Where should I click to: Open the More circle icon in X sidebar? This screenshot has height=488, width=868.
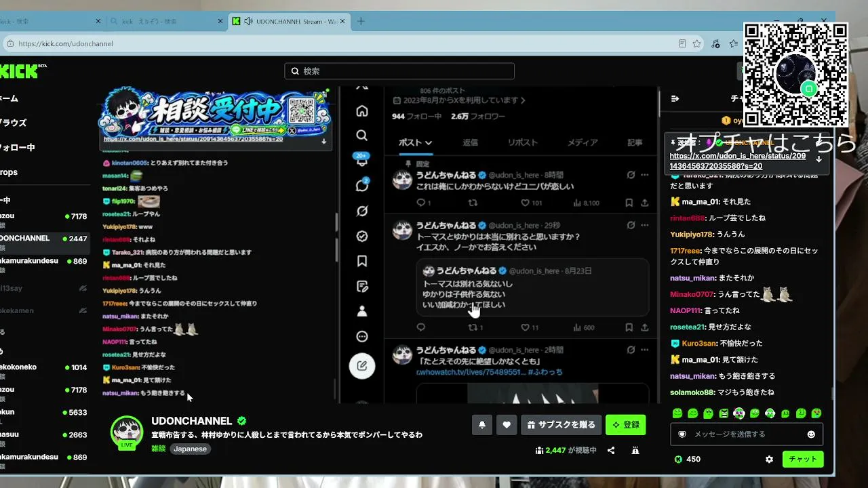point(362,336)
